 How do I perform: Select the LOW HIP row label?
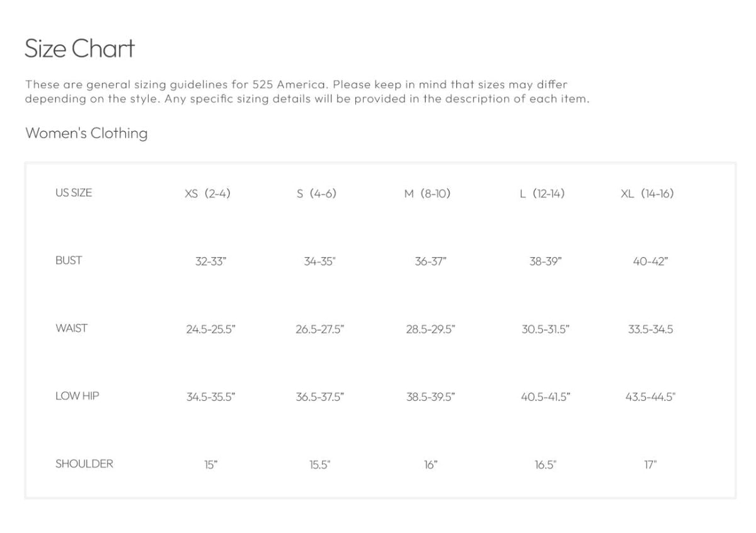coord(77,396)
